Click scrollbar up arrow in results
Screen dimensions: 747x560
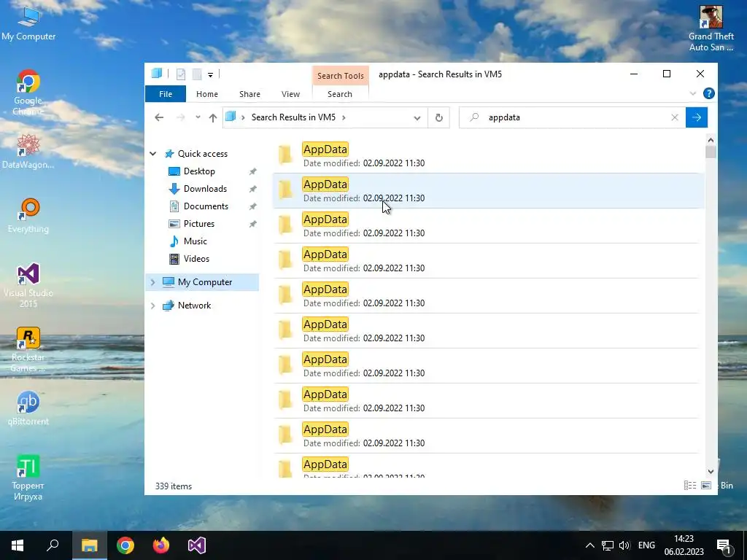711,140
